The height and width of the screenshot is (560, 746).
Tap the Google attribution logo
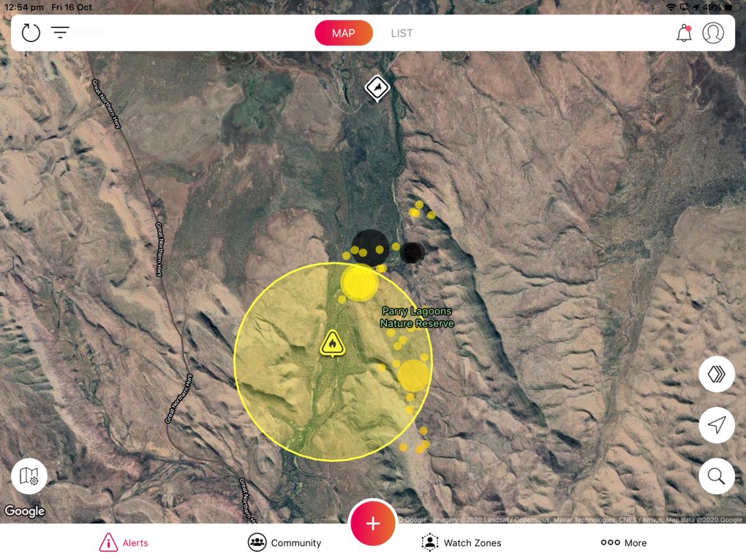24,511
